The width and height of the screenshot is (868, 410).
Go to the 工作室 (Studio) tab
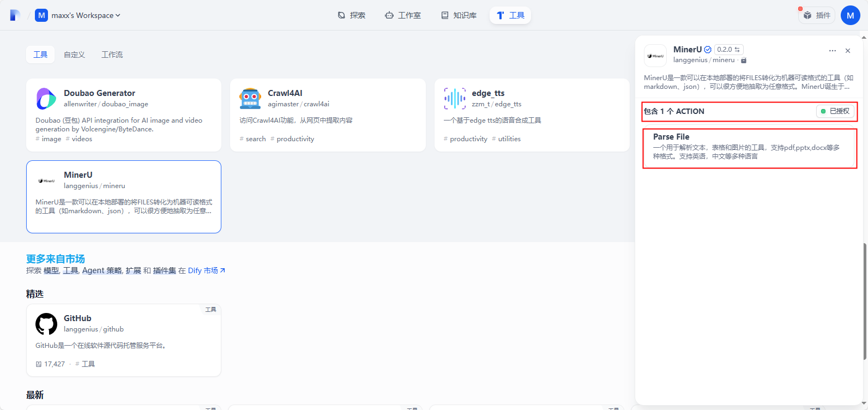[403, 15]
